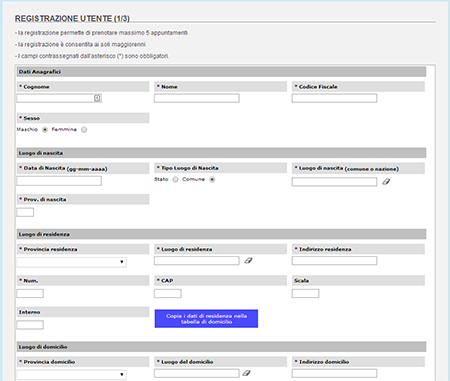Click the Prov. di nascita field

click(x=25, y=212)
